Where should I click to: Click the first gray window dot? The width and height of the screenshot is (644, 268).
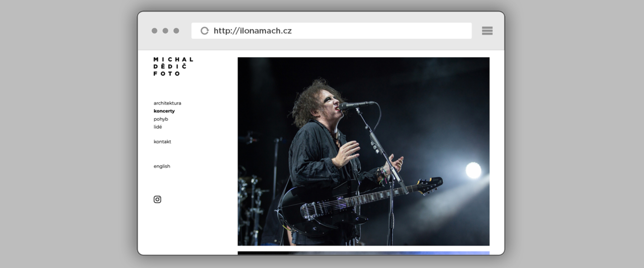click(154, 31)
